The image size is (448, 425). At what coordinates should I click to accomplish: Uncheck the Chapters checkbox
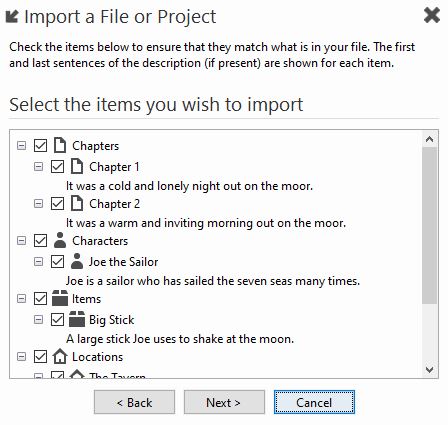tap(40, 146)
